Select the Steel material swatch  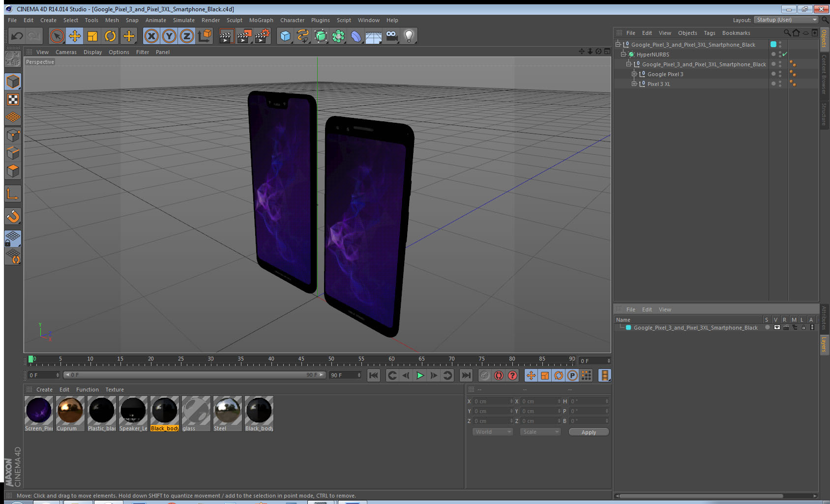[x=228, y=414]
